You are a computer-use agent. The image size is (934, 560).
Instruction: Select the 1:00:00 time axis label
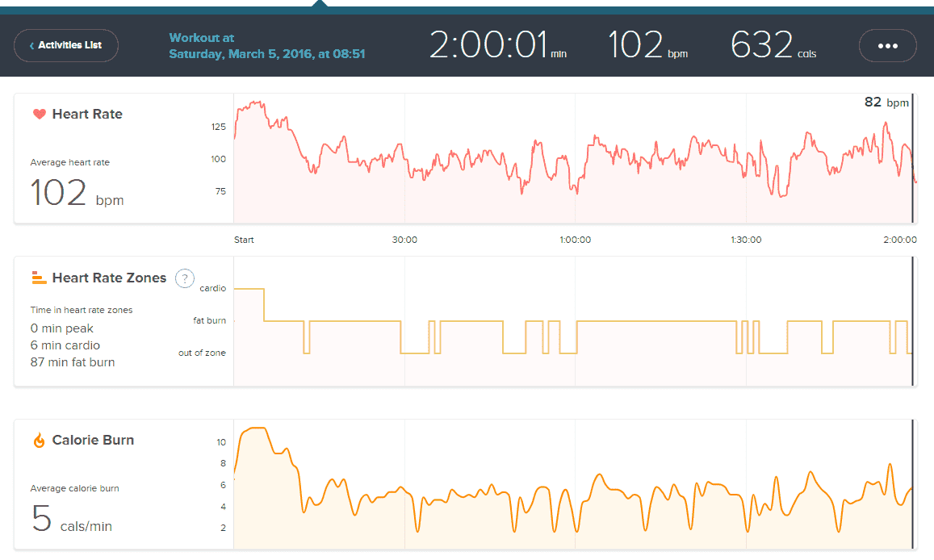(x=575, y=240)
